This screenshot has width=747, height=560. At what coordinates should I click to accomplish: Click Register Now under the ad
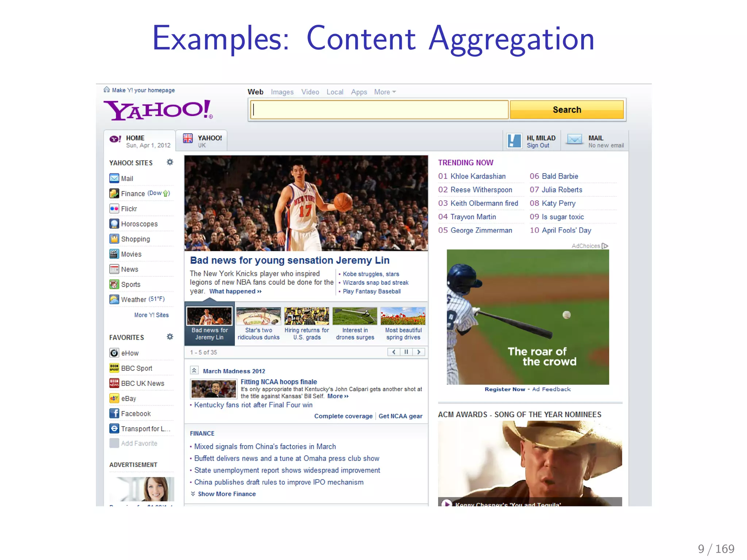pos(505,389)
